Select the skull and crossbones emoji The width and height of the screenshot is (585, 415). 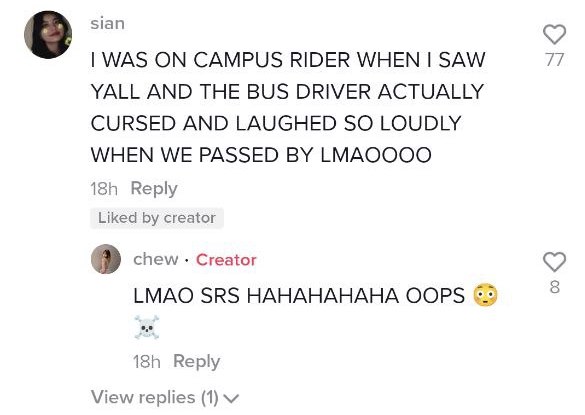(147, 327)
